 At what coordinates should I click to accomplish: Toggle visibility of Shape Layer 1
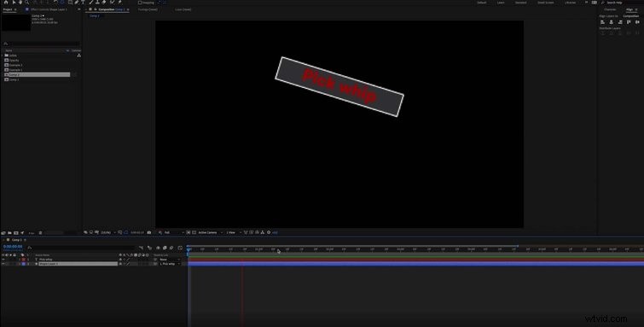pos(3,264)
